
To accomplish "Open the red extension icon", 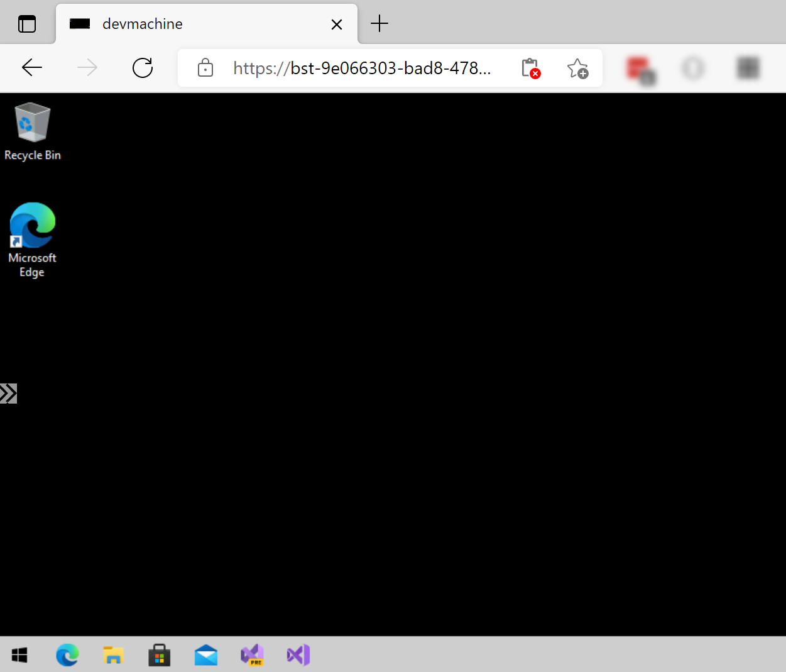I will (641, 69).
